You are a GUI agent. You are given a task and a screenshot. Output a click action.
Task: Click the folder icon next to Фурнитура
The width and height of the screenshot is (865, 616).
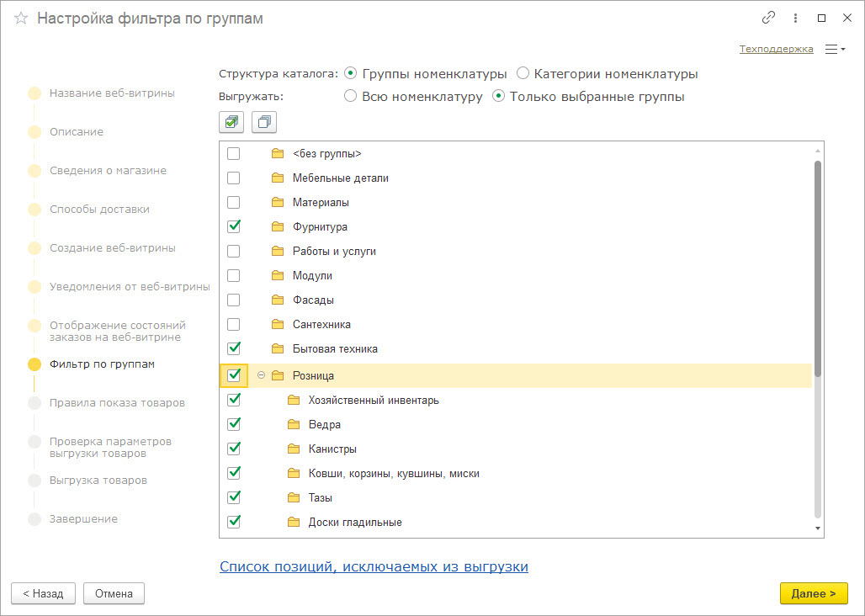(x=278, y=226)
